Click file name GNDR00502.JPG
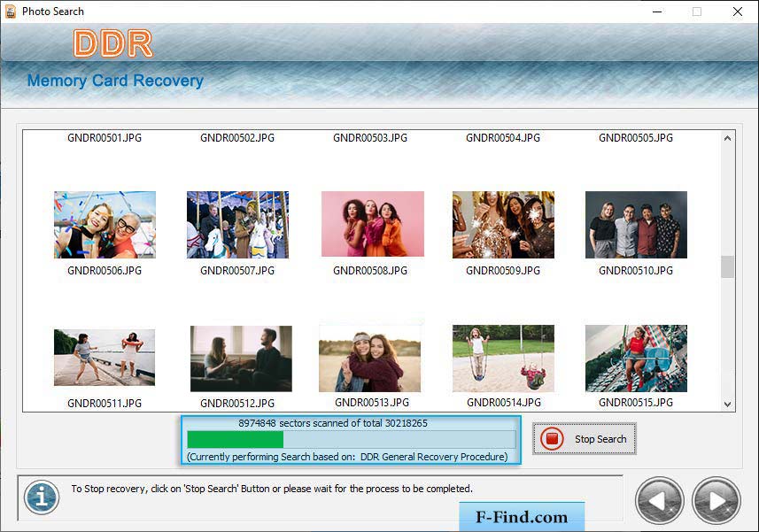This screenshot has width=759, height=532. point(237,138)
